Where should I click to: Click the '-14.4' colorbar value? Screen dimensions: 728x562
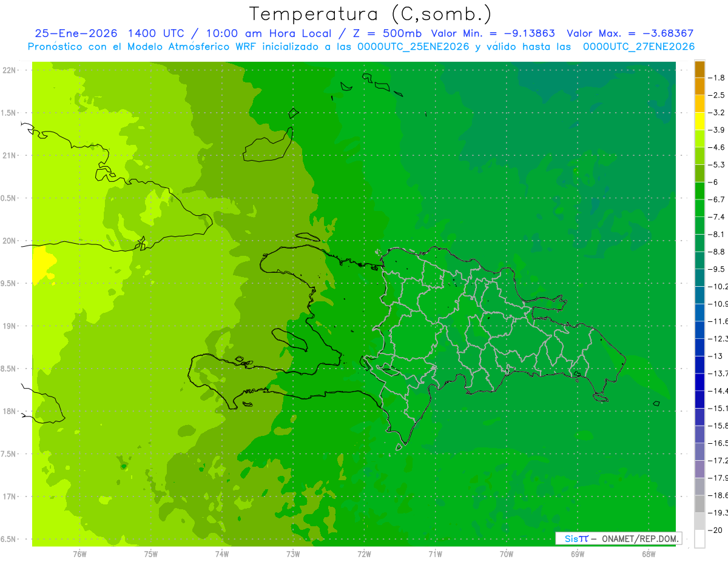(718, 390)
